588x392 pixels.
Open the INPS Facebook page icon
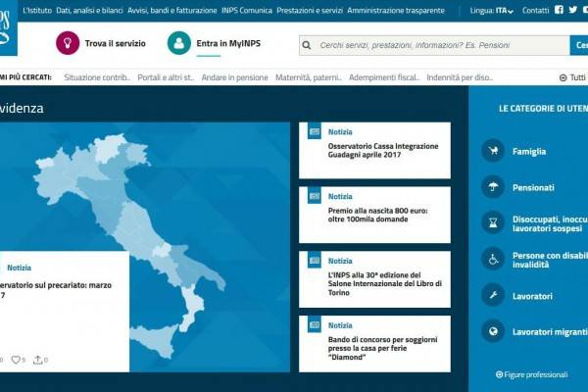pyautogui.click(x=559, y=10)
